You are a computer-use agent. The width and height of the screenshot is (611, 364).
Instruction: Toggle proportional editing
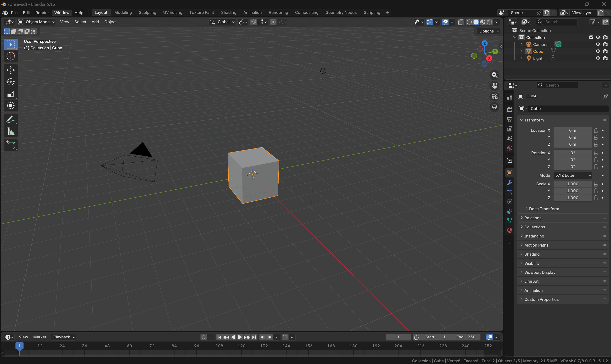point(273,22)
